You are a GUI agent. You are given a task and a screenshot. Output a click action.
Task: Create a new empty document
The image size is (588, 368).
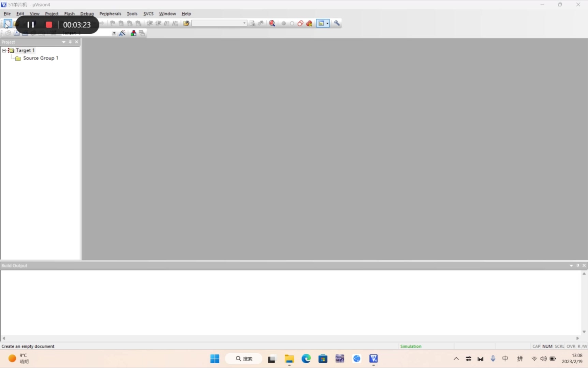tap(8, 24)
